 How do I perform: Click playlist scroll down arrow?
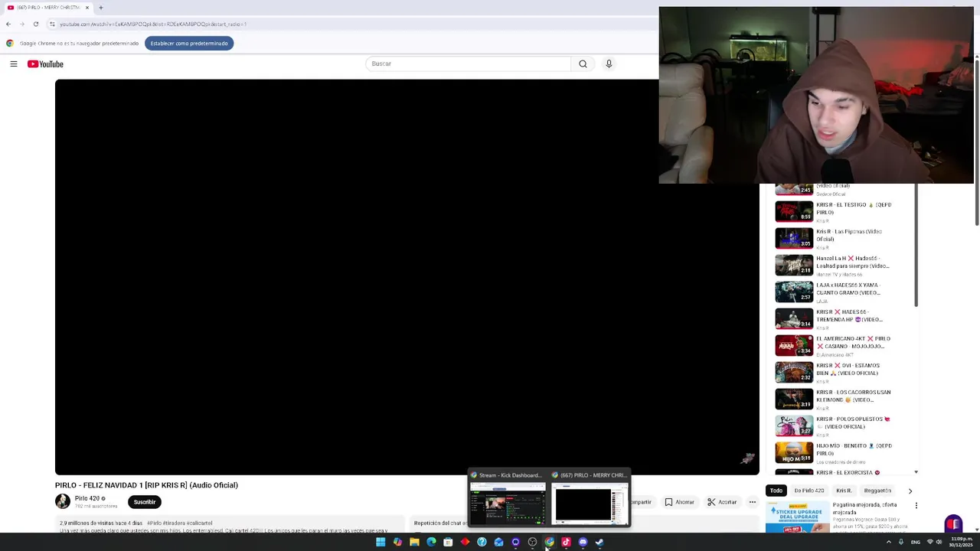pyautogui.click(x=916, y=473)
